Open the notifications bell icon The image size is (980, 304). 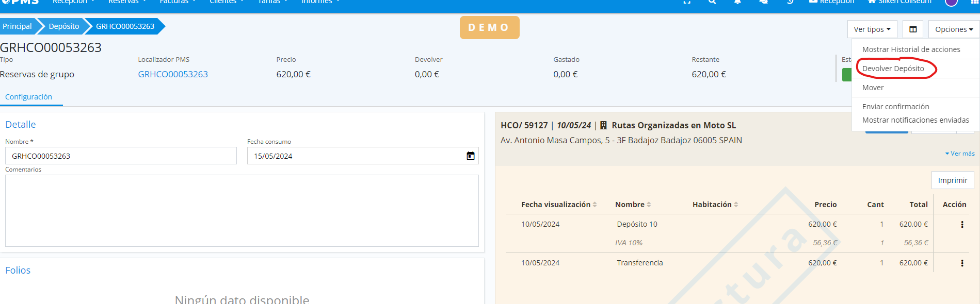tap(737, 2)
